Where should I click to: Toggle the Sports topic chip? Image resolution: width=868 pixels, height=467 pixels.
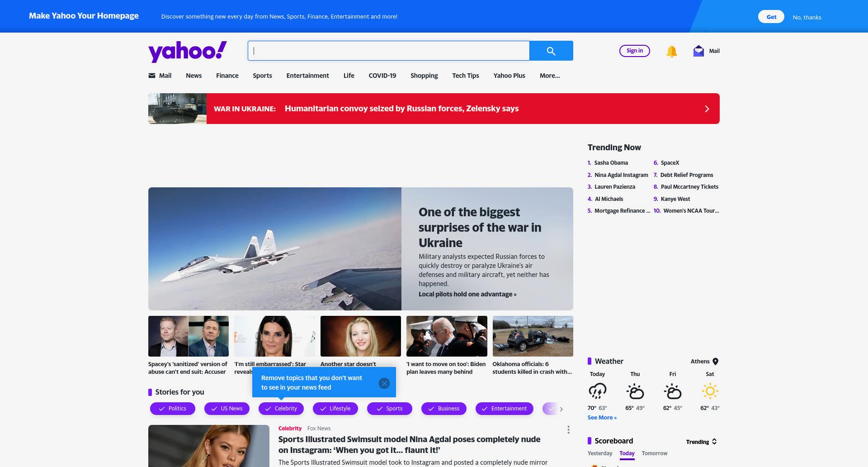pyautogui.click(x=390, y=409)
